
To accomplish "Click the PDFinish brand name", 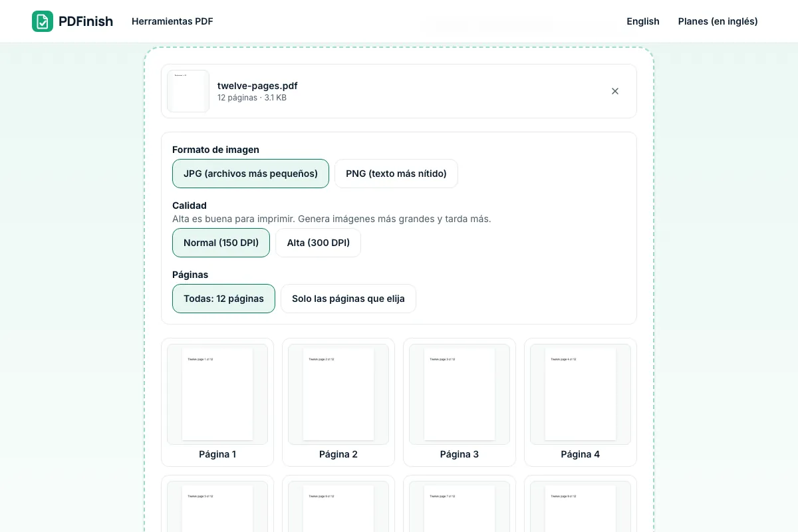I will [86, 21].
